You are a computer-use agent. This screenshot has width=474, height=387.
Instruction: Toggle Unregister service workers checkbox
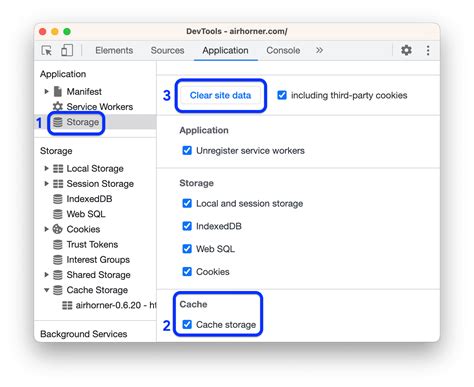click(x=187, y=150)
